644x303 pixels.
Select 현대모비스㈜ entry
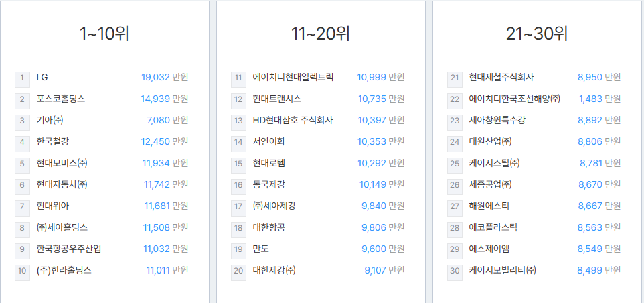62,163
